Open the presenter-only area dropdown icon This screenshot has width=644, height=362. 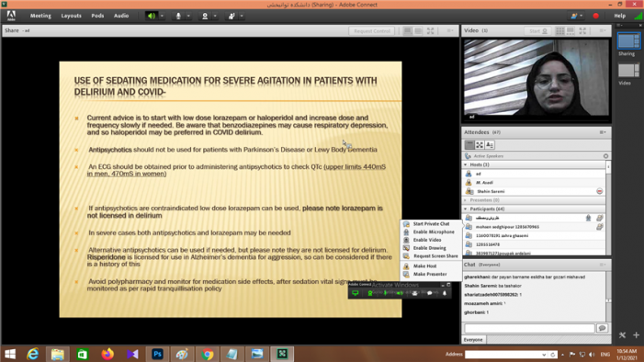click(x=576, y=16)
